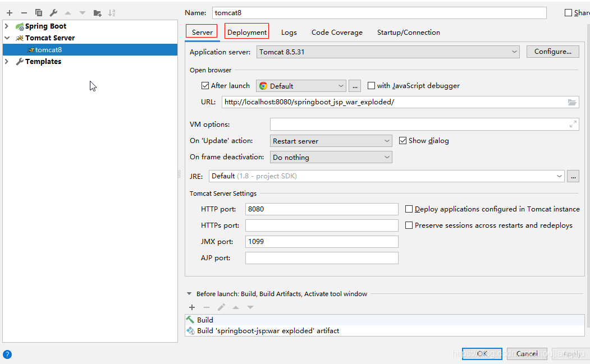Open the Application server dropdown
Viewport: 590px width, 364px height.
click(515, 51)
